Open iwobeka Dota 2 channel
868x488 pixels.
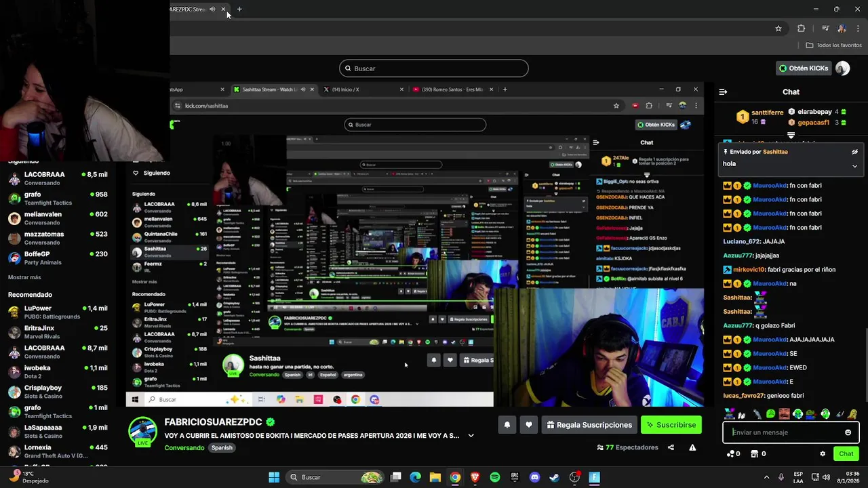pyautogui.click(x=58, y=371)
